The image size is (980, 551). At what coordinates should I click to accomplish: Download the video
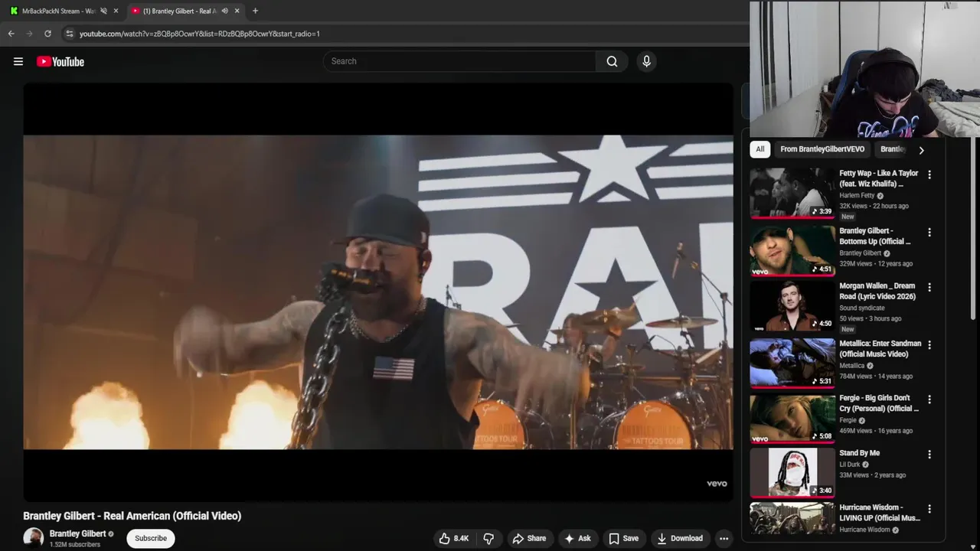pos(680,539)
